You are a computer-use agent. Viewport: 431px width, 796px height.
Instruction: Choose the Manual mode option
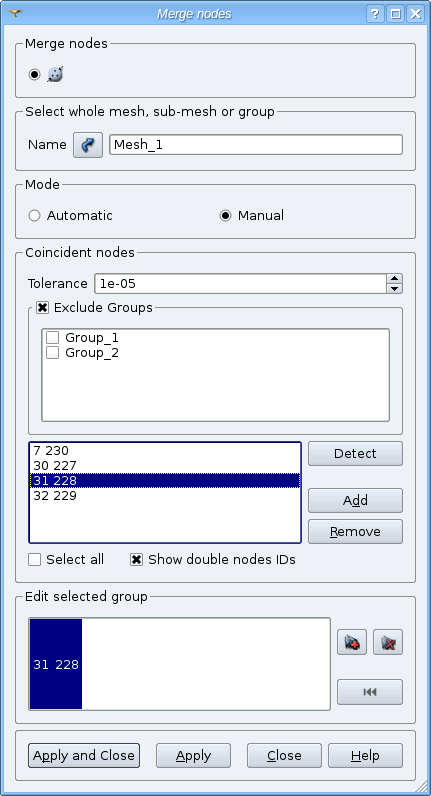pos(225,216)
